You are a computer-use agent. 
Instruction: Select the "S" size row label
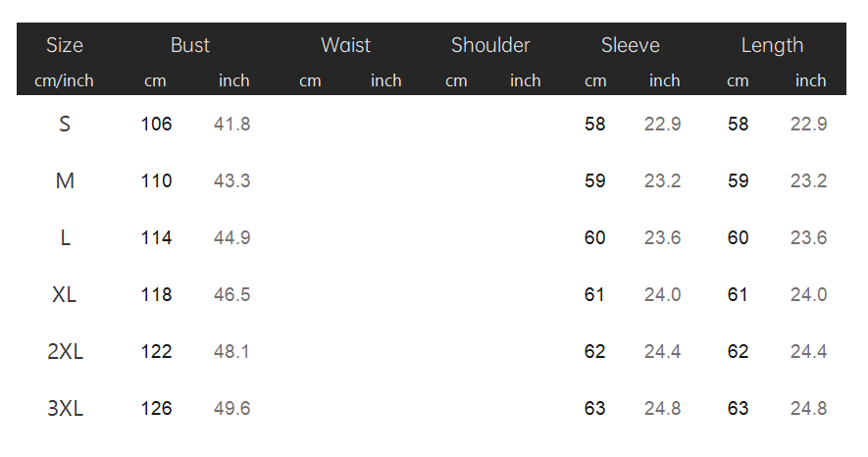[x=65, y=125]
